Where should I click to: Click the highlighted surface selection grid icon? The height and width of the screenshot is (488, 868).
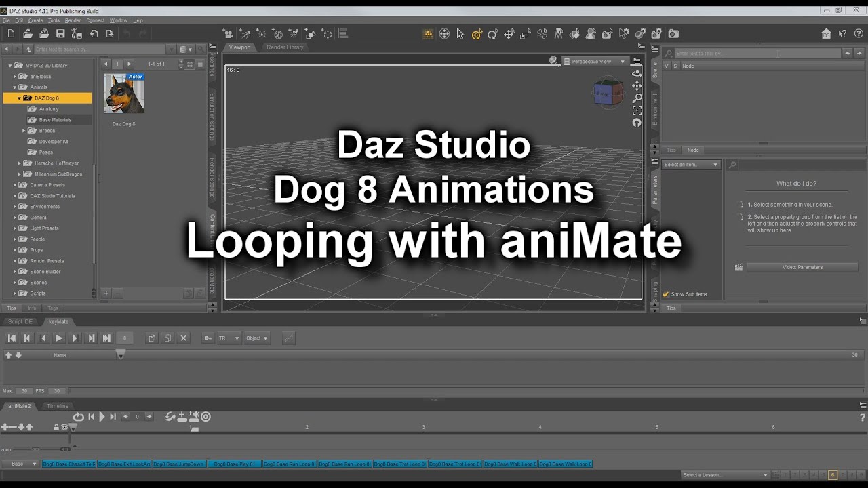click(x=428, y=34)
